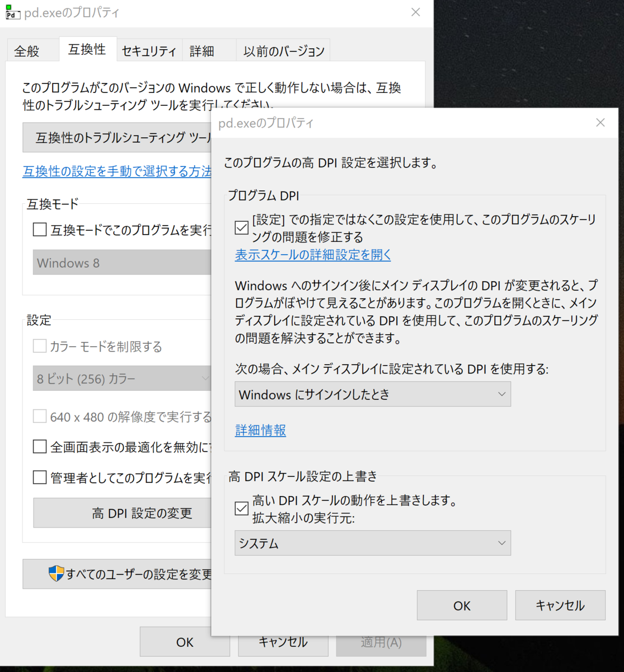Enable 互換モード checkbox in properties window
The height and width of the screenshot is (672, 624).
tap(40, 230)
